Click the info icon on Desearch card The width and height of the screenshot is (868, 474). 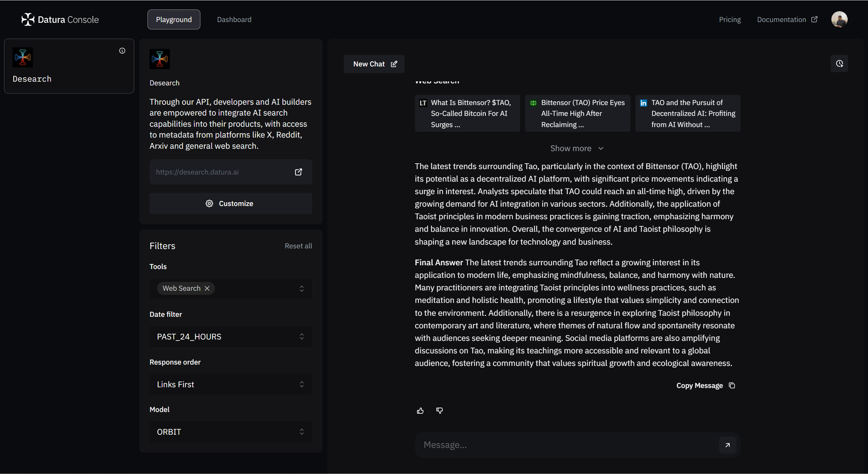[x=122, y=51]
